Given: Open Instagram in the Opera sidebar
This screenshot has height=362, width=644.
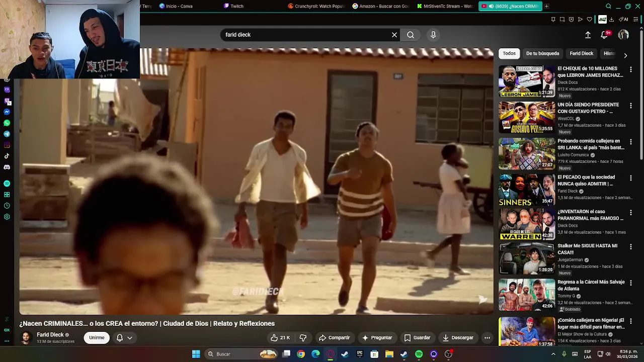Looking at the screenshot, I should point(7,145).
